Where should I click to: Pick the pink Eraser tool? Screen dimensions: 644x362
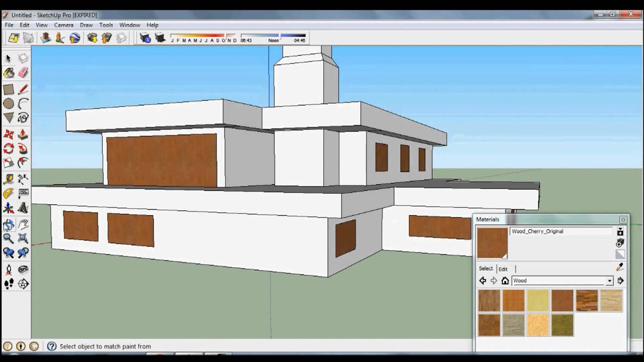pos(23,73)
